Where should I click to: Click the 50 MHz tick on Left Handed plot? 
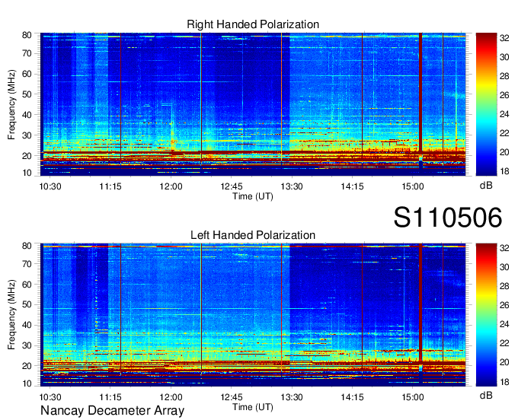(27, 305)
